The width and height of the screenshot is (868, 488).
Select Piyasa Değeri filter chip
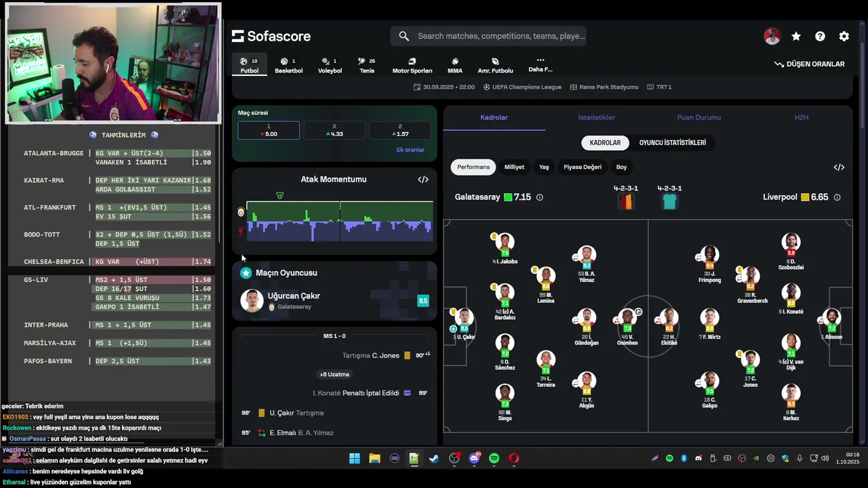point(583,167)
